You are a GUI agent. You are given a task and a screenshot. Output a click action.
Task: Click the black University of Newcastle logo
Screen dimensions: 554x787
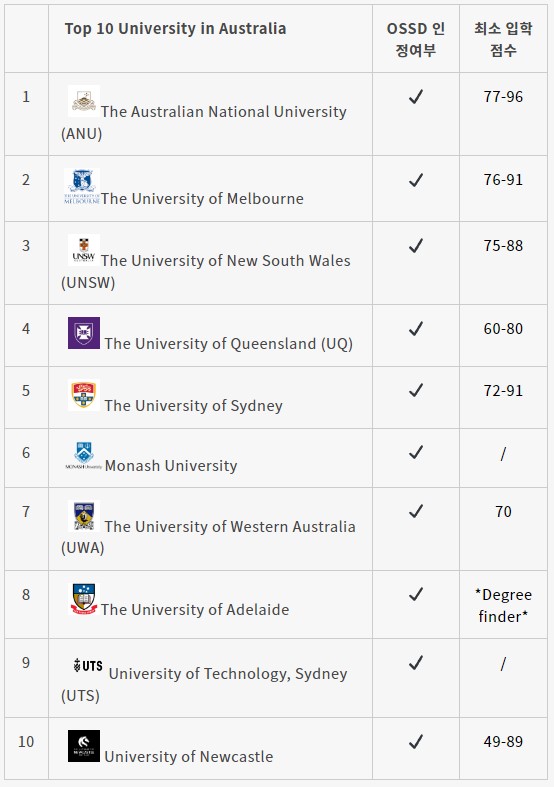[x=84, y=746]
